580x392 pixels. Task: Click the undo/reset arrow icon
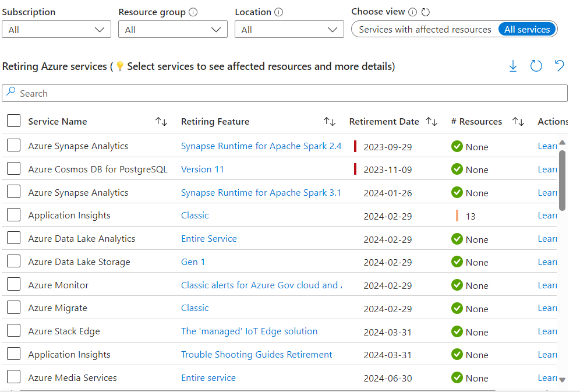559,66
